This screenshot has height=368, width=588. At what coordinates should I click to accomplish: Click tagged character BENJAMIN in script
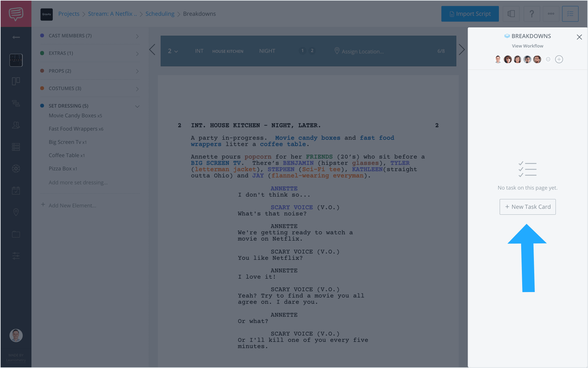pos(298,163)
